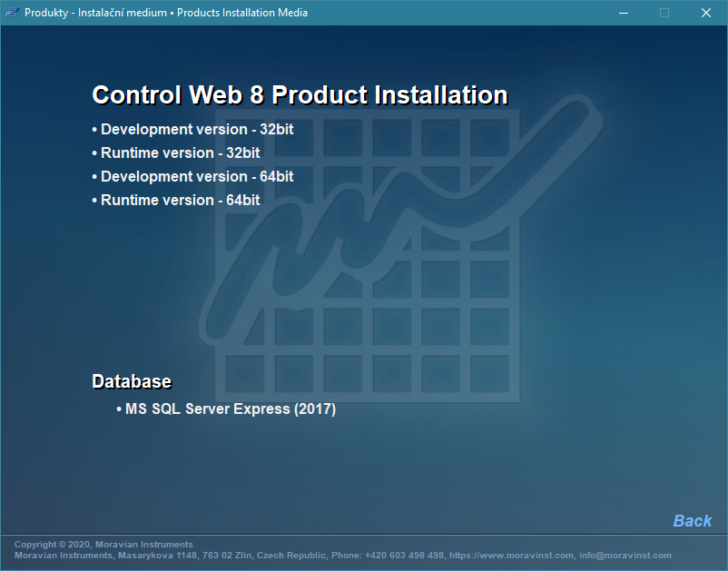
Task: Click the Control Web 8 Product Installation heading
Action: coord(300,95)
